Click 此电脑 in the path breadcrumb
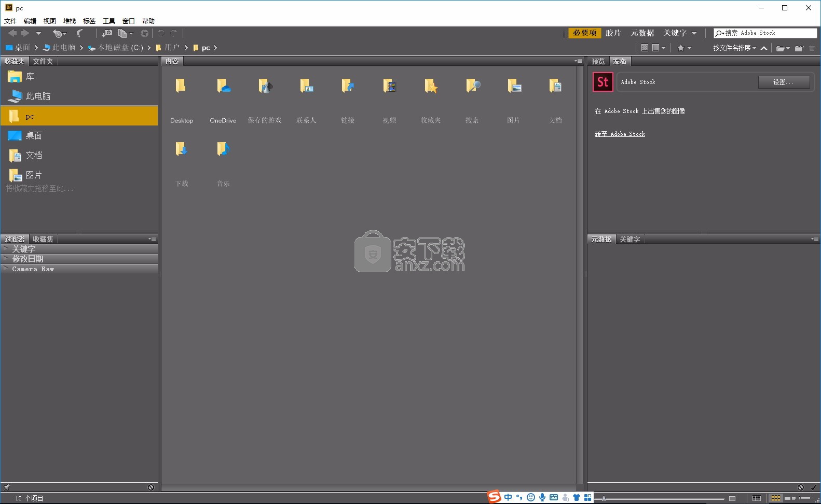 tap(63, 48)
